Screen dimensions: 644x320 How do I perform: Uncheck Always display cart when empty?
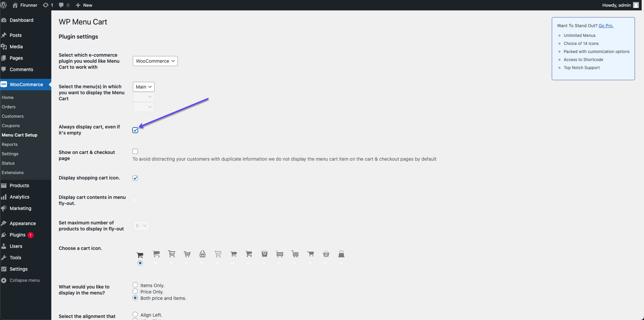tap(135, 130)
